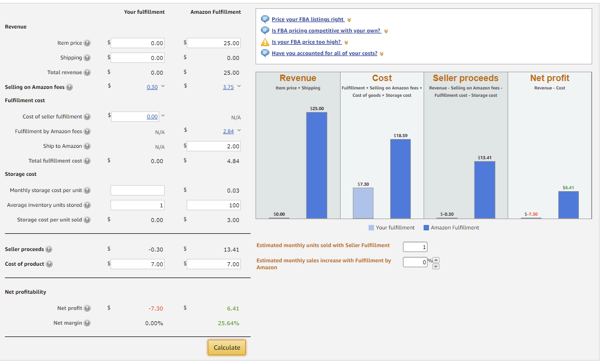Click estimated monthly units sold input
The width and height of the screenshot is (602, 364).
pos(415,247)
